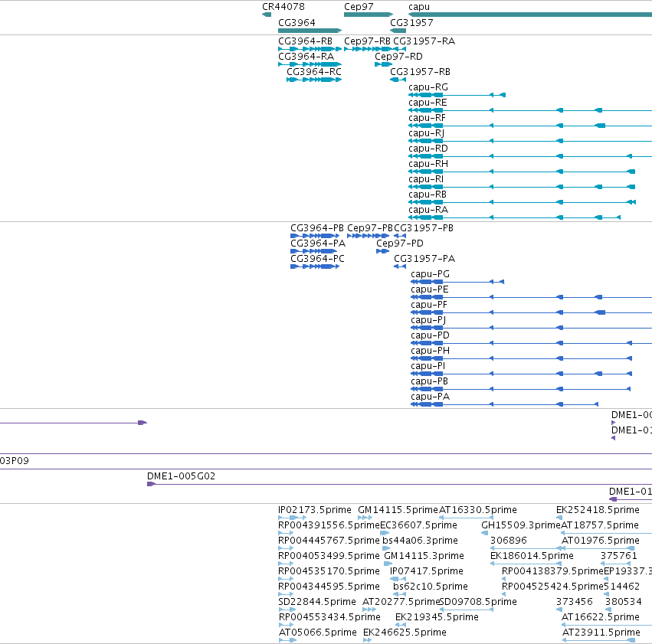
Task: Select AT01976.5prime EST
Action: pyautogui.click(x=598, y=548)
